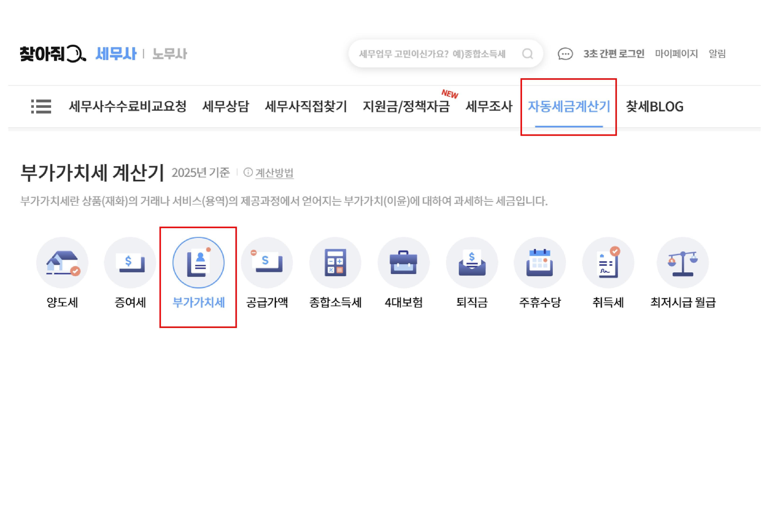Open the 4대보험 briefcase icon
This screenshot has width=769, height=532.
[x=403, y=263]
